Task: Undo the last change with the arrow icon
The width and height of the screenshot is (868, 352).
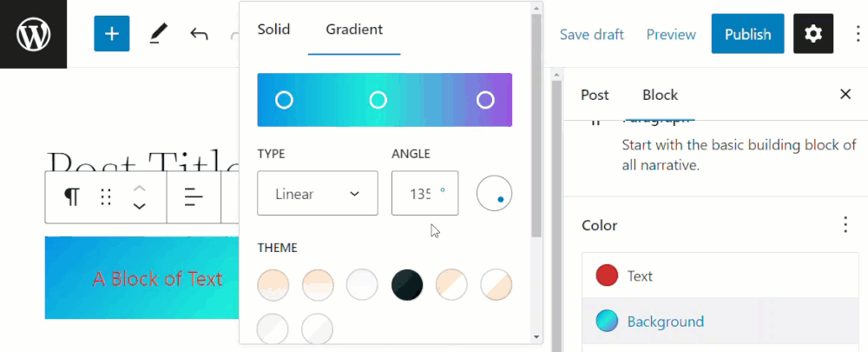Action: [199, 35]
